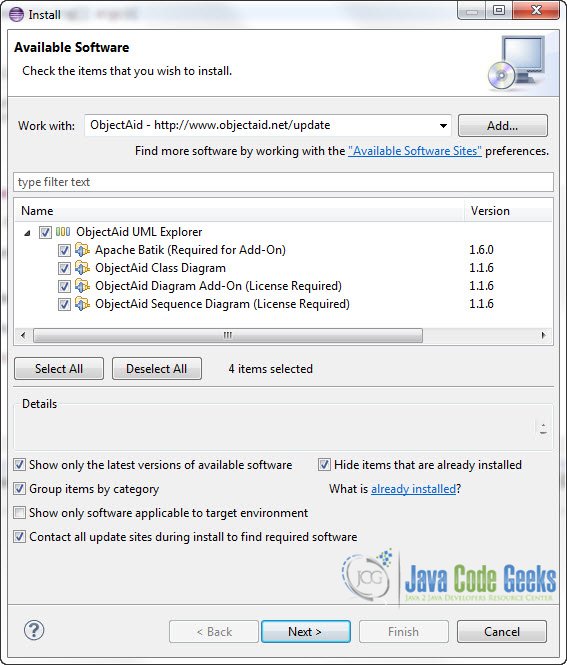
Task: Click the help question mark icon
Action: pos(34,630)
